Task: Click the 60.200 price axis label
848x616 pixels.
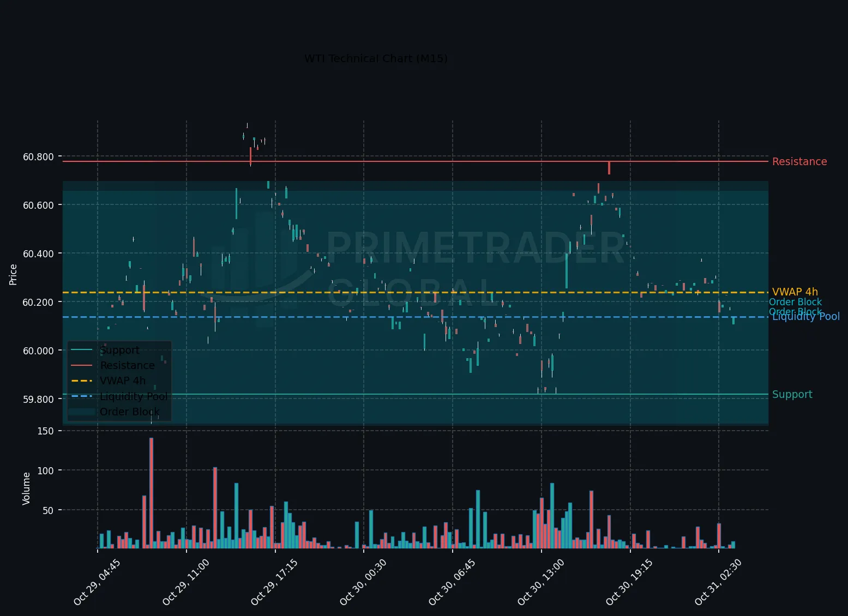Action: 38,302
